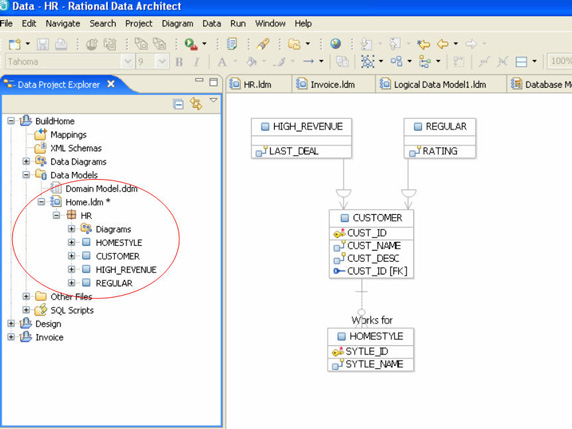Click the font color A icon

(222, 62)
